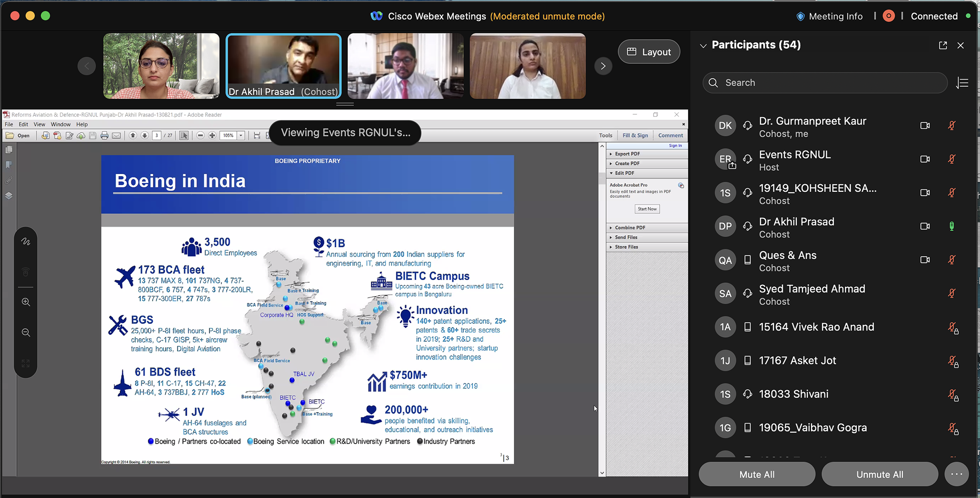Screen dimensions: 980x498
Task: Click the Webex floating zoom in magnifier
Action: 26,302
